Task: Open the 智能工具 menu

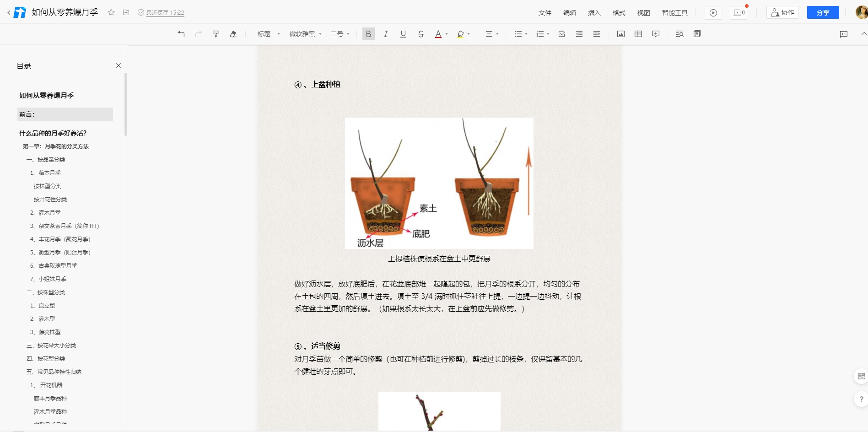Action: [674, 13]
